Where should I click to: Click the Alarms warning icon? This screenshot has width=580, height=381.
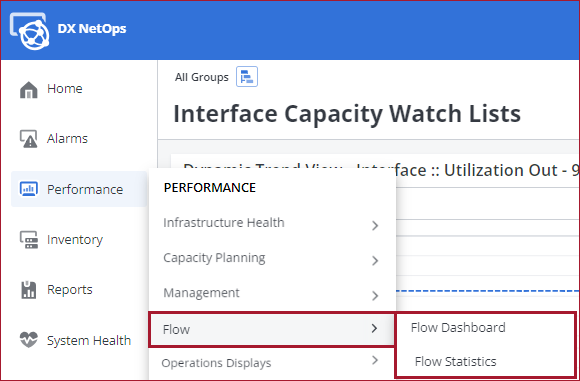pyautogui.click(x=28, y=139)
